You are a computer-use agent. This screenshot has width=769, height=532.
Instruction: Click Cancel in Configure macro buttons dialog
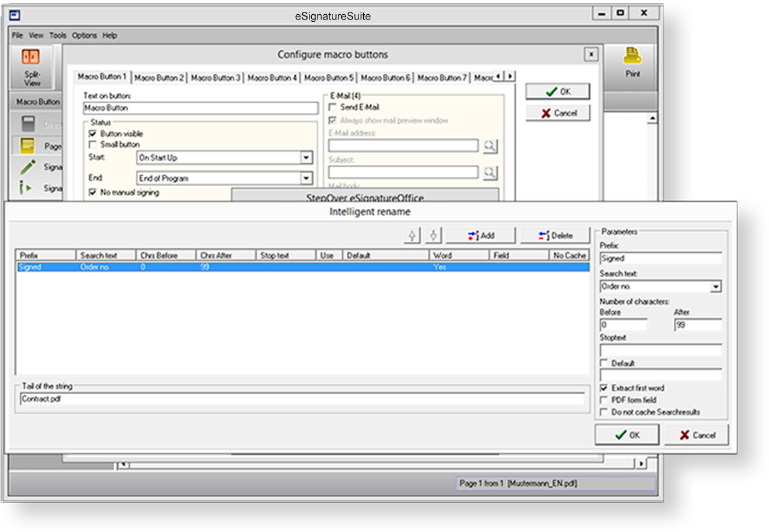pos(558,113)
